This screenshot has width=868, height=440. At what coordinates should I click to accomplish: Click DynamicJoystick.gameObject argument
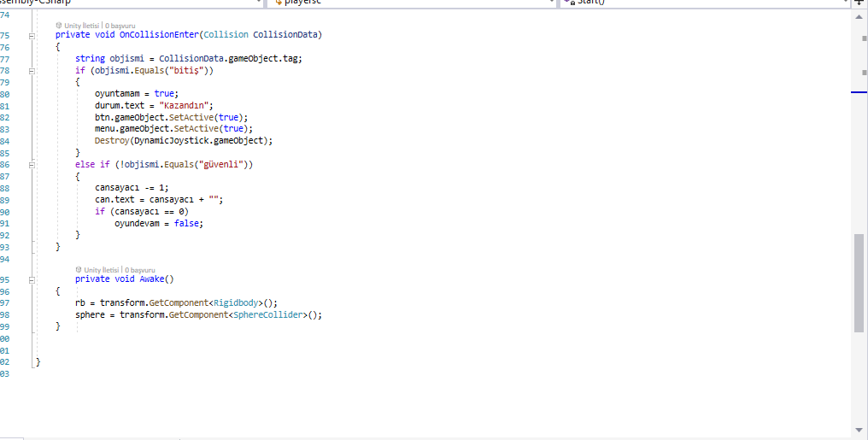point(198,141)
